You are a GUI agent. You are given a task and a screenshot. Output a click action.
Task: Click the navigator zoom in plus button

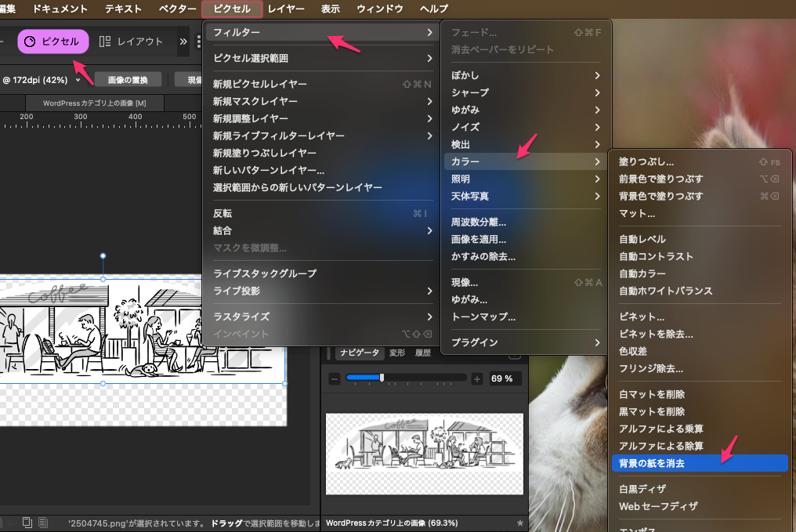coord(476,378)
